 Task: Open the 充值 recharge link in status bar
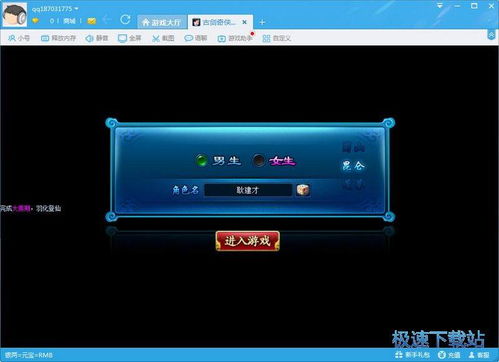(x=450, y=355)
